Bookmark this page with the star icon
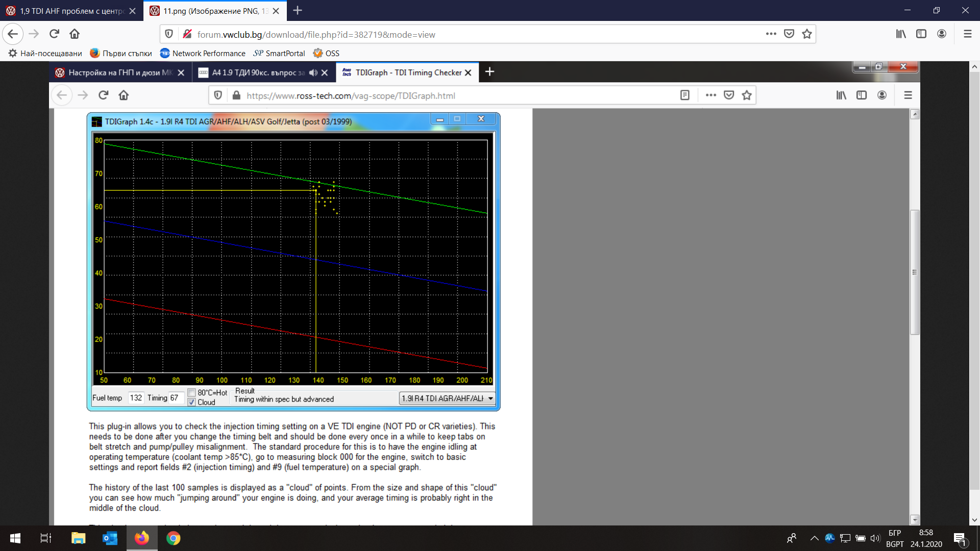This screenshot has height=551, width=980. coord(806,34)
